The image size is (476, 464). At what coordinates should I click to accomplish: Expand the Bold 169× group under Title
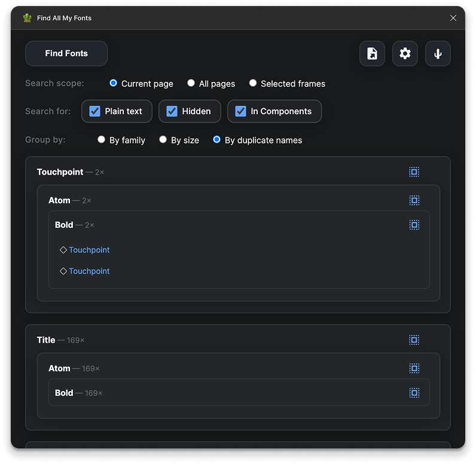(x=65, y=393)
